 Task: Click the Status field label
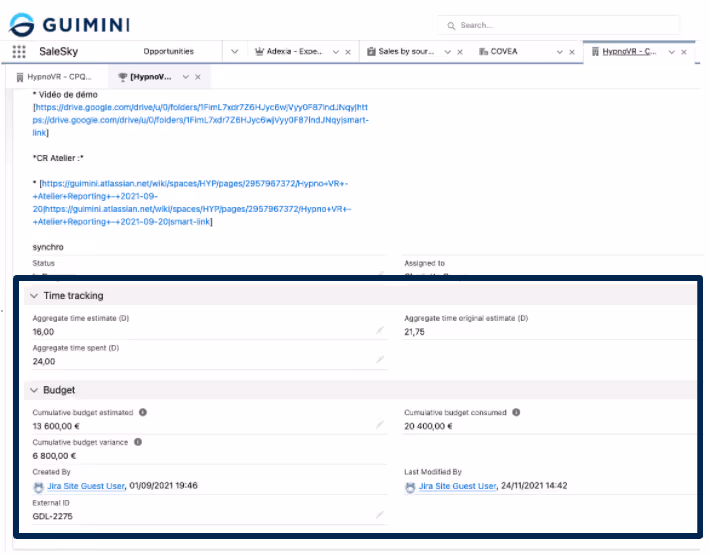click(43, 263)
